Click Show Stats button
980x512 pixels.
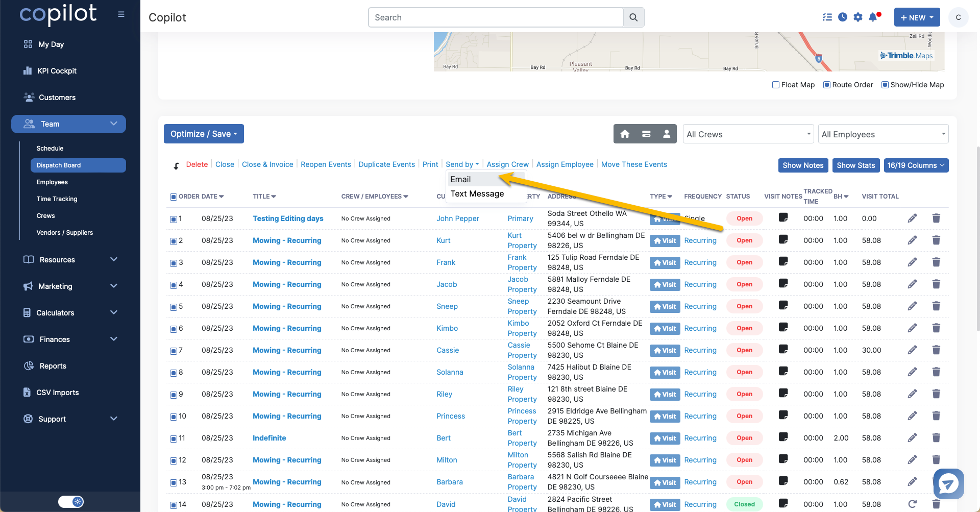(x=856, y=165)
